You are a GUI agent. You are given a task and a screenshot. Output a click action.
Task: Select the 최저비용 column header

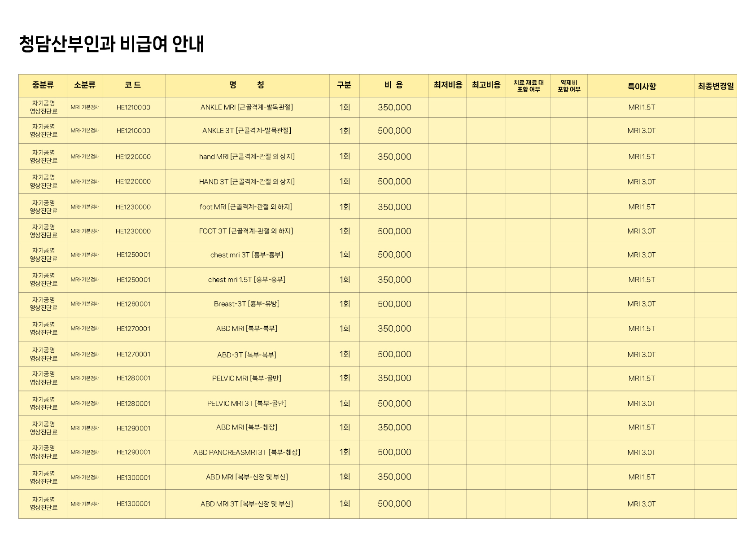[448, 85]
